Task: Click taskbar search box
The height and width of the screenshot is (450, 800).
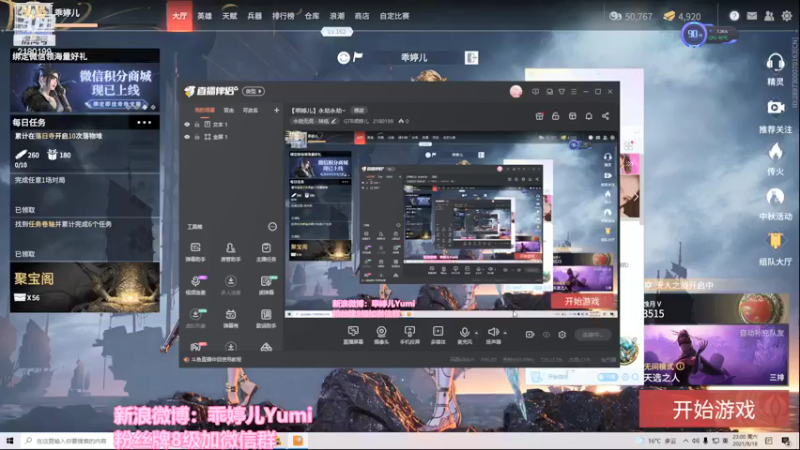Action: 66,440
